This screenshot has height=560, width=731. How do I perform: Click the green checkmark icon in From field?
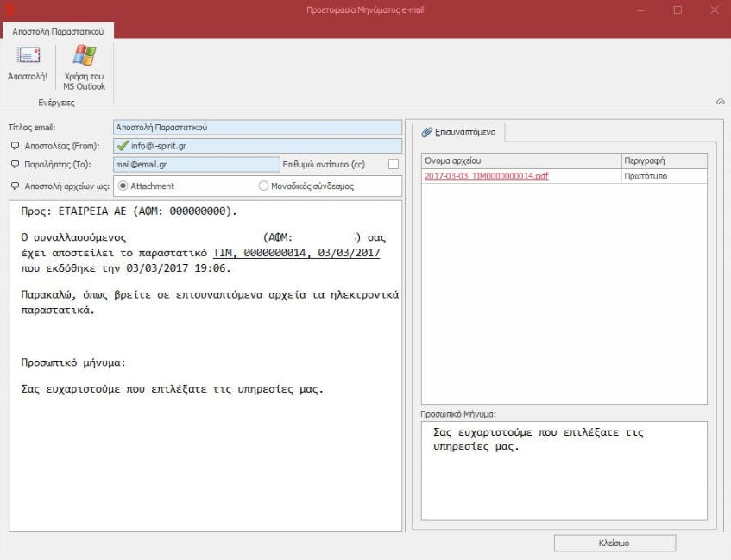[x=123, y=146]
